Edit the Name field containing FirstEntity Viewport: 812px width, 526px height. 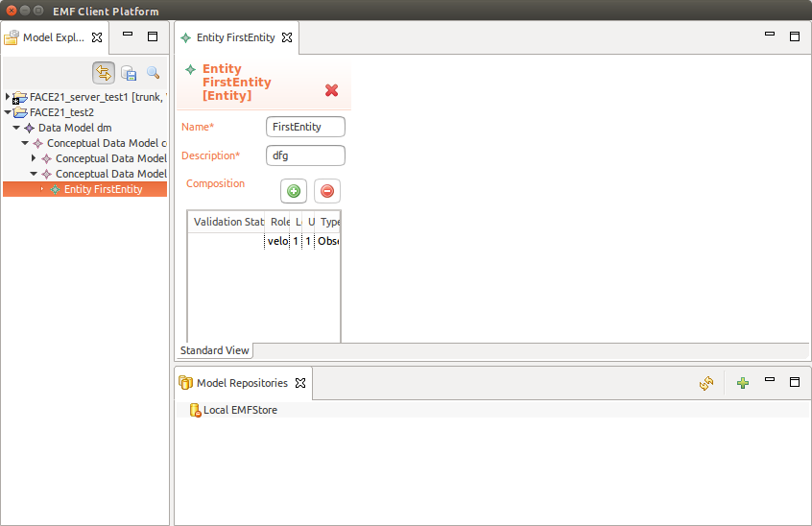coord(305,127)
